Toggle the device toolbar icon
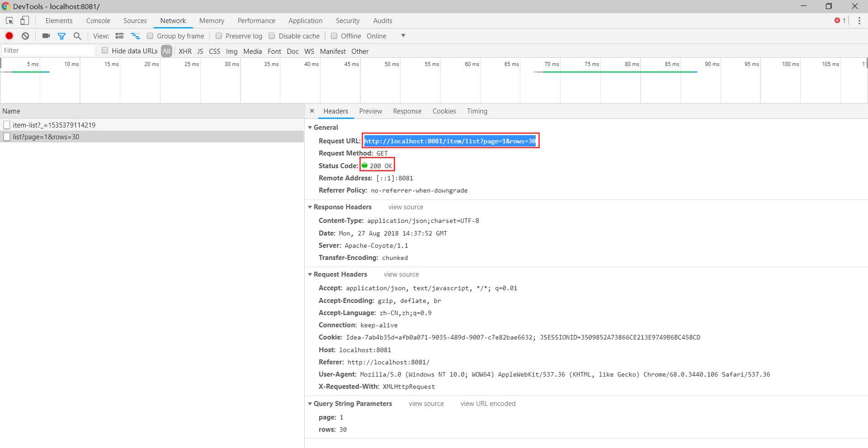The image size is (868, 448). (25, 21)
